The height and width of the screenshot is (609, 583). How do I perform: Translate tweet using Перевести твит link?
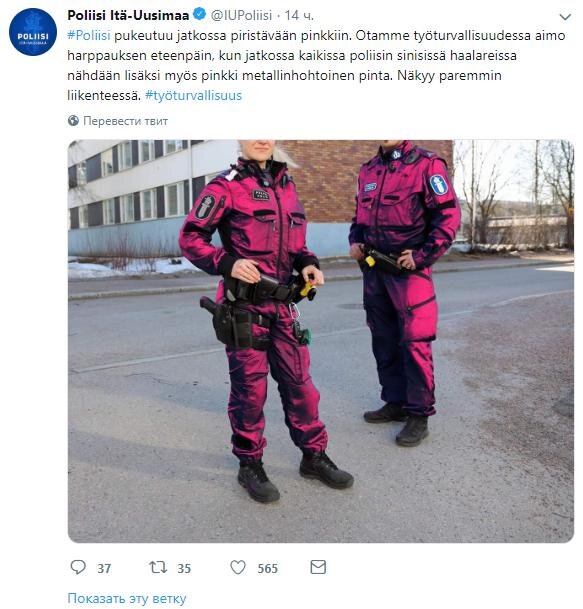125,121
